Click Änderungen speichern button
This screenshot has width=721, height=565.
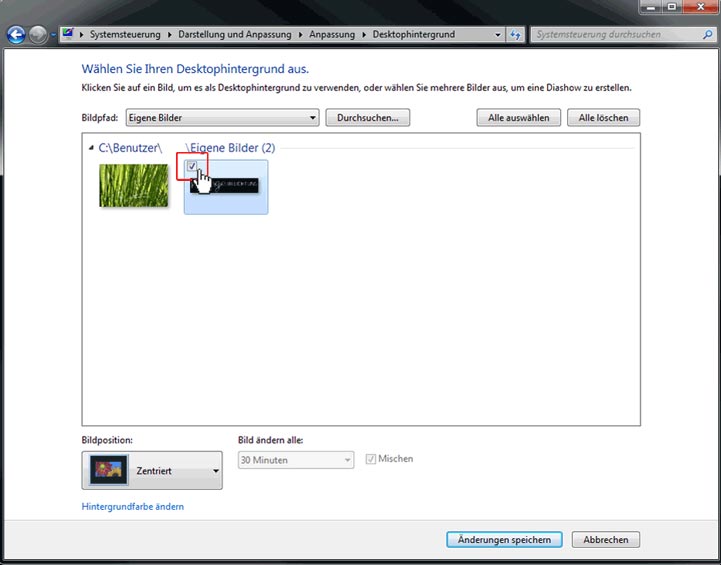[504, 540]
